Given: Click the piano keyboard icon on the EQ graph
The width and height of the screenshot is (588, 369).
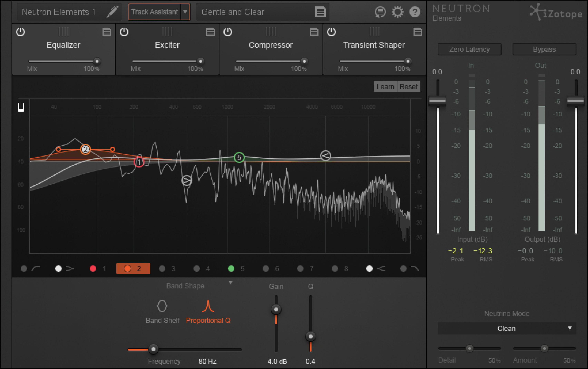Looking at the screenshot, I should (21, 107).
